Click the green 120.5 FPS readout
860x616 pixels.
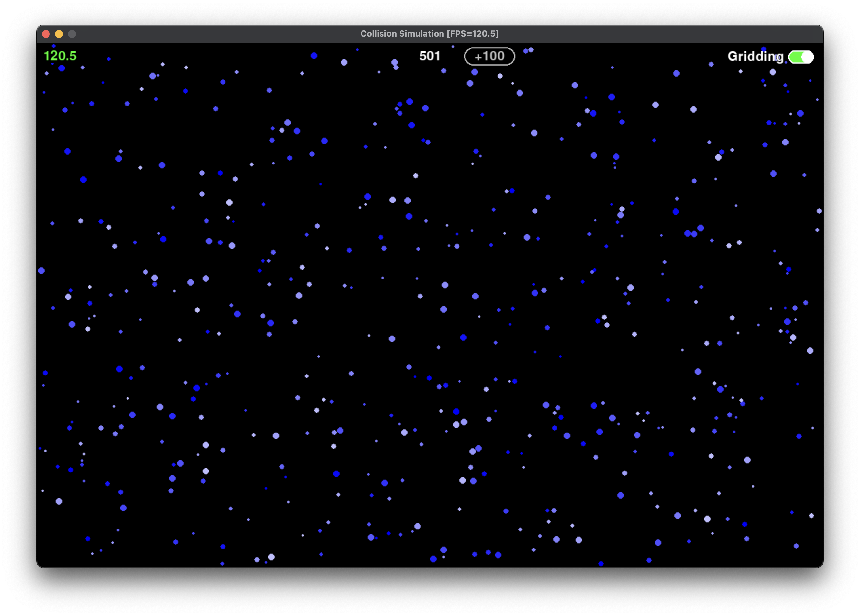(x=60, y=56)
